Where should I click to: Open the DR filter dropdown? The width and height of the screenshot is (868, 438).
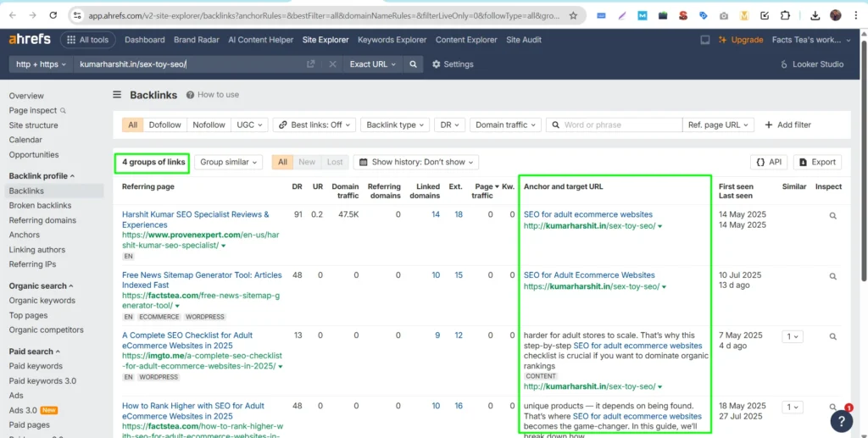tap(449, 125)
